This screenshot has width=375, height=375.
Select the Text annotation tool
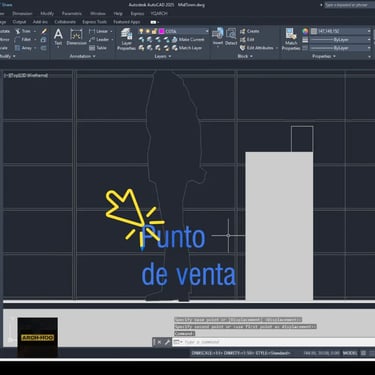[x=58, y=37]
